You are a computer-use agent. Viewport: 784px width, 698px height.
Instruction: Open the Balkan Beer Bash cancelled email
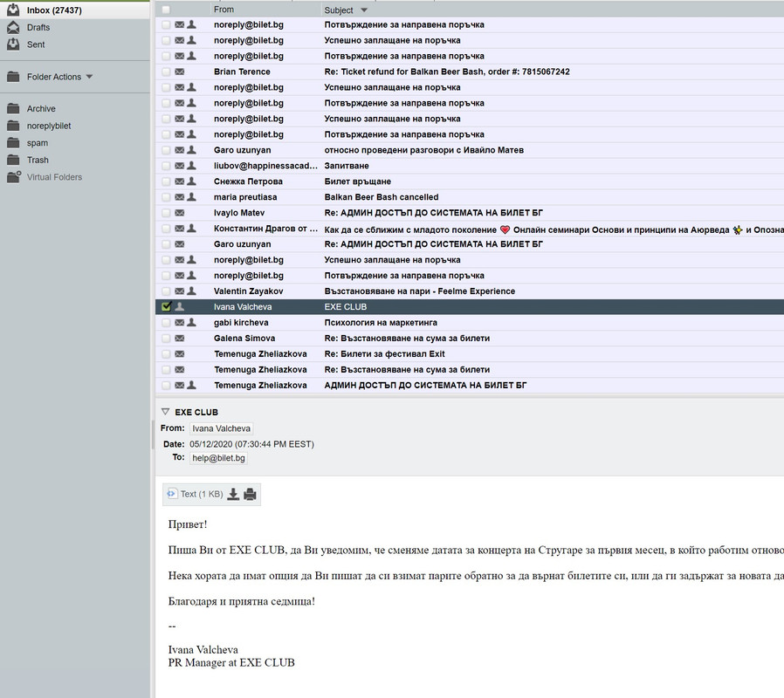pyautogui.click(x=381, y=197)
